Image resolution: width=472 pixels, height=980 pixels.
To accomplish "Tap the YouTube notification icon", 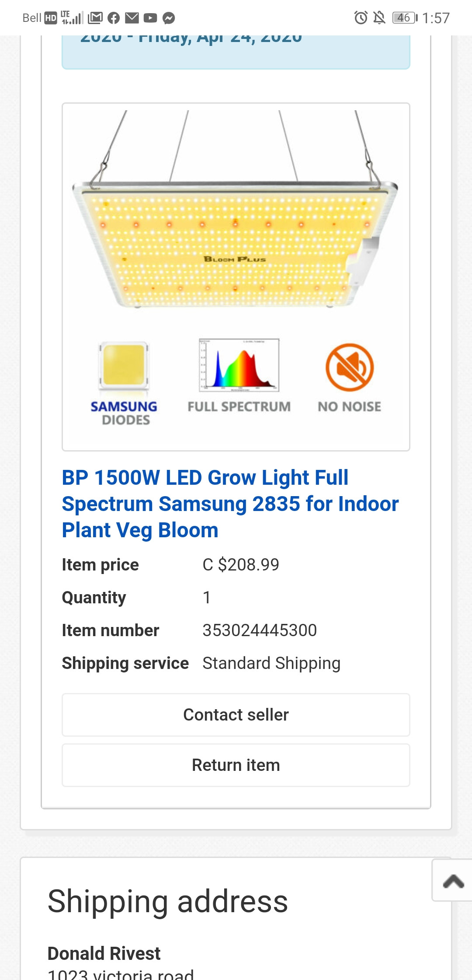I will (x=150, y=18).
